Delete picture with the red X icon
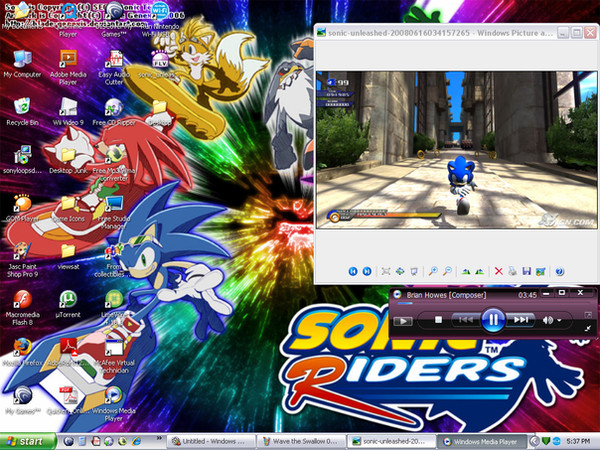 (498, 271)
